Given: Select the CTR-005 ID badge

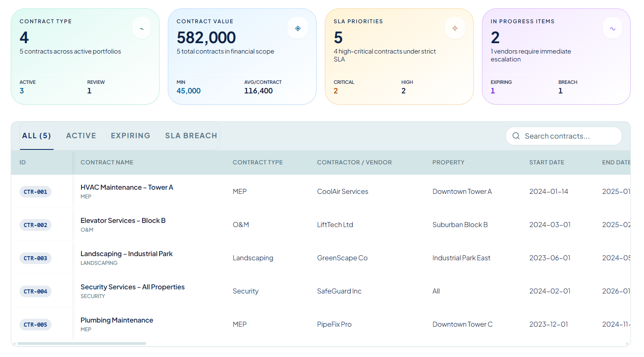Looking at the screenshot, I should [35, 325].
